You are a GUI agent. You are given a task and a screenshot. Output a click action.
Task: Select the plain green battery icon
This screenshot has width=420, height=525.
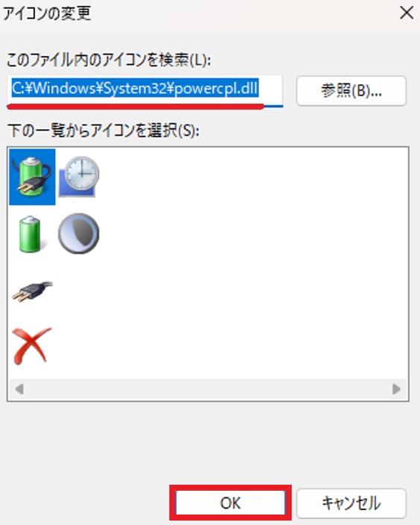tap(30, 233)
